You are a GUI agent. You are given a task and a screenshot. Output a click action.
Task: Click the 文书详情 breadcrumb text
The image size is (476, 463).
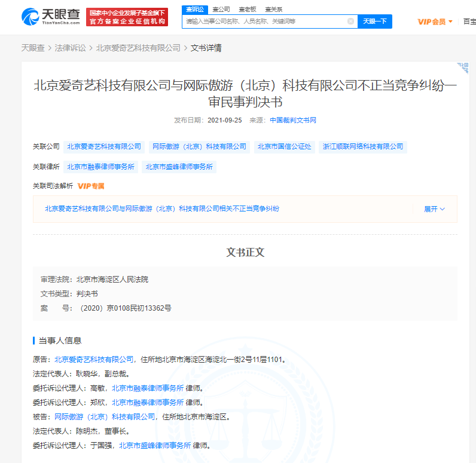[206, 48]
